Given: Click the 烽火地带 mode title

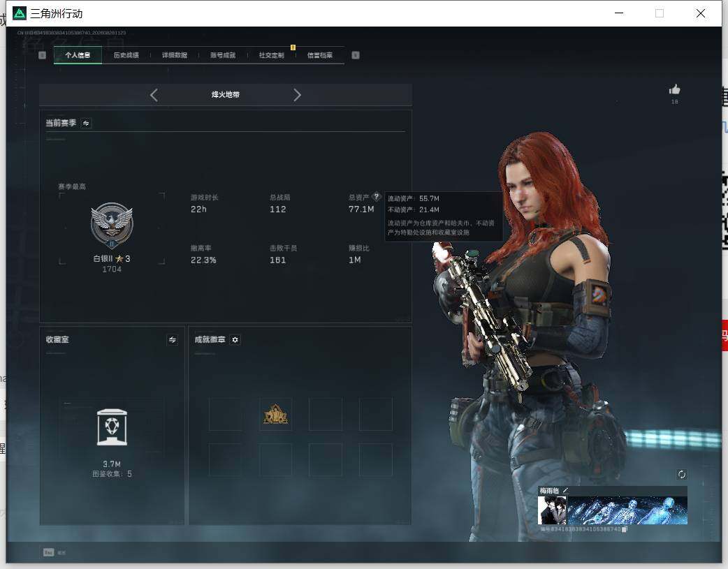Looking at the screenshot, I should [226, 95].
